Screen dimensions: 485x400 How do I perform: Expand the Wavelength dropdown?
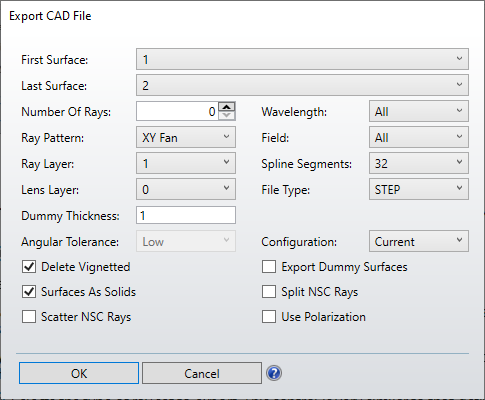419,111
